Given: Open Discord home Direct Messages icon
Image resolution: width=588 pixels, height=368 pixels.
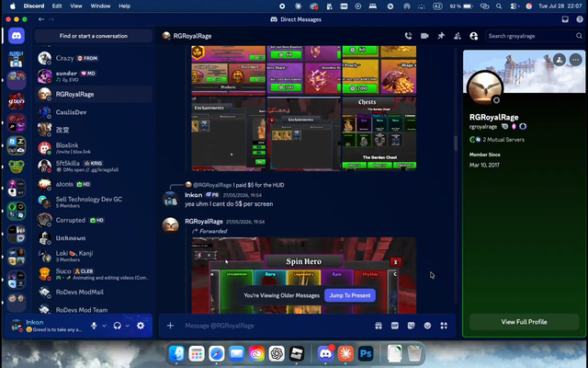Looking at the screenshot, I should coord(17,36).
